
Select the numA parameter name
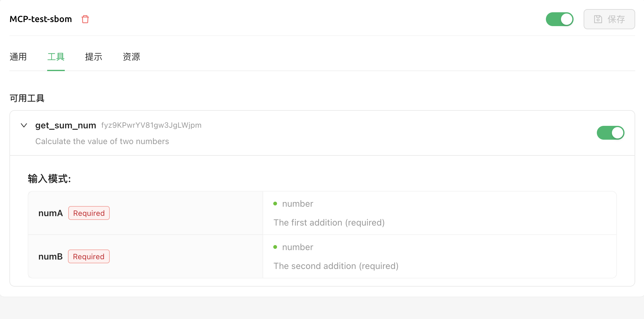51,213
